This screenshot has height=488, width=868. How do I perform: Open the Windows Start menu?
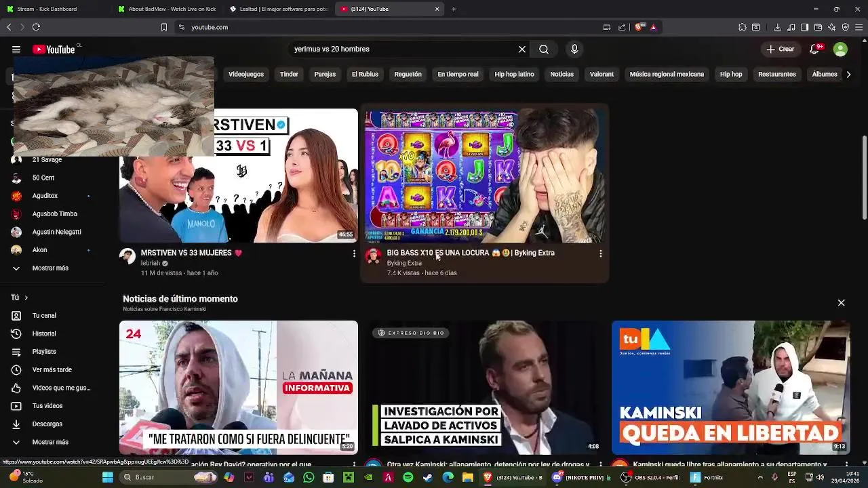108,477
